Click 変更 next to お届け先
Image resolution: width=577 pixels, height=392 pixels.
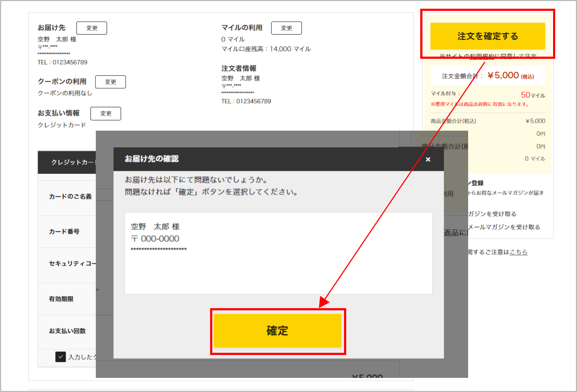tap(91, 28)
